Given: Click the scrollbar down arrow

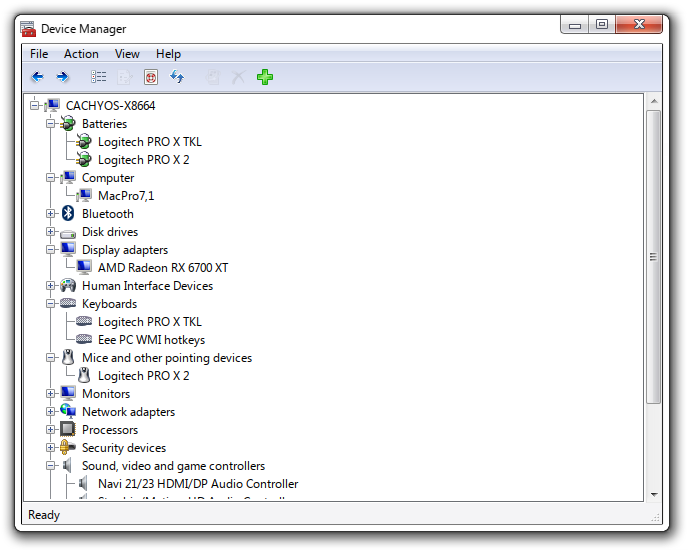Looking at the screenshot, I should pyautogui.click(x=654, y=494).
